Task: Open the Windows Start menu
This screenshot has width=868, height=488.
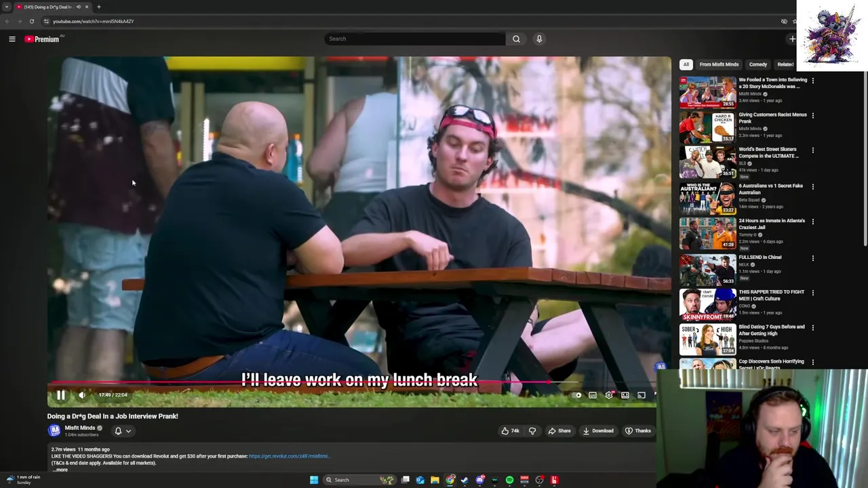Action: coord(314,480)
